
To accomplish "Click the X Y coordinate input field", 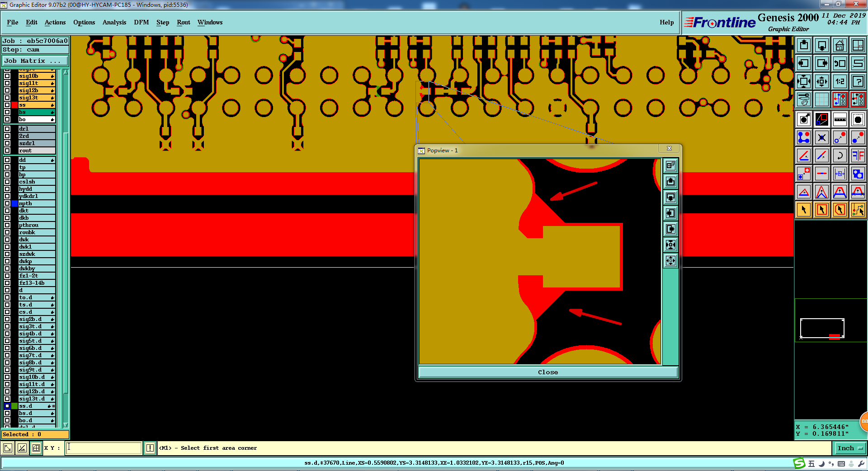I will (x=104, y=448).
